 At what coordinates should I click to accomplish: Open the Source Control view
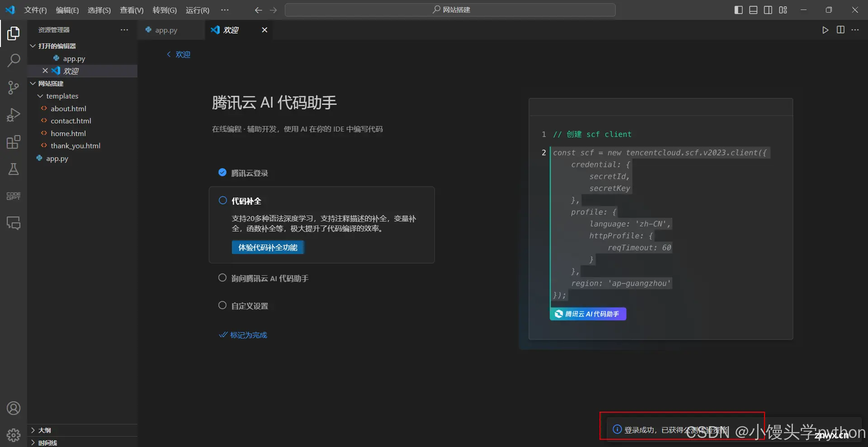pyautogui.click(x=14, y=88)
